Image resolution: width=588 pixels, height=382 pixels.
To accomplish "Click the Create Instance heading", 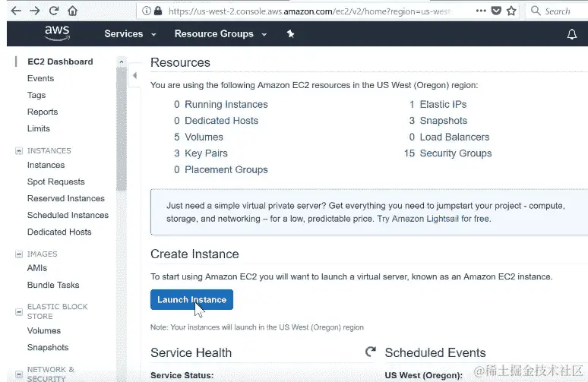I will pyautogui.click(x=194, y=254).
